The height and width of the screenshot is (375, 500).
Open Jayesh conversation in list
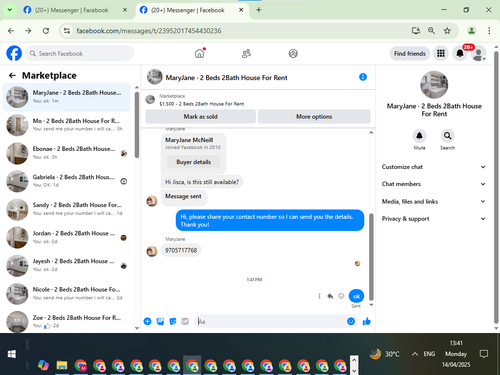point(67,265)
